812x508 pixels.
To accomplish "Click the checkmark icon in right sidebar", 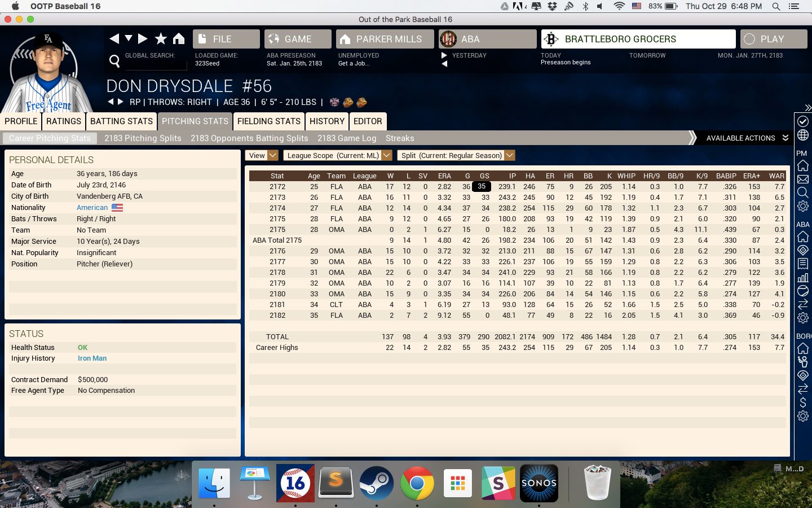I will point(802,121).
